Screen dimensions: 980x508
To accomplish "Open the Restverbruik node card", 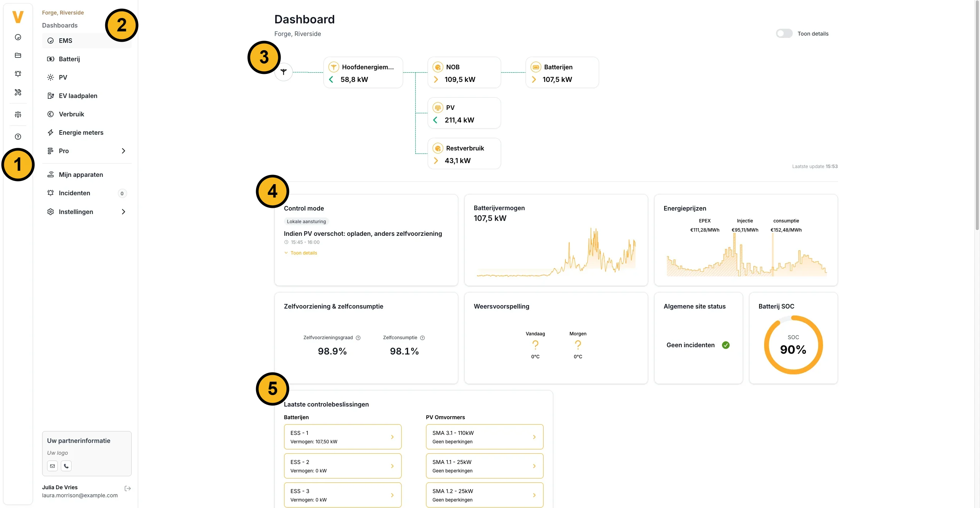I will (x=464, y=154).
